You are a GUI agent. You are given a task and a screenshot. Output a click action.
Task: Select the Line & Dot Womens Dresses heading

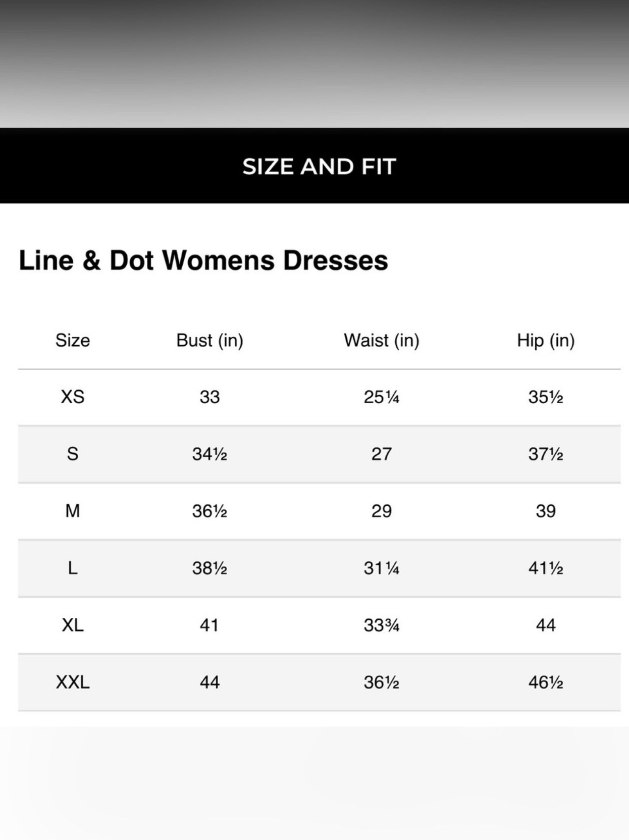tap(203, 260)
